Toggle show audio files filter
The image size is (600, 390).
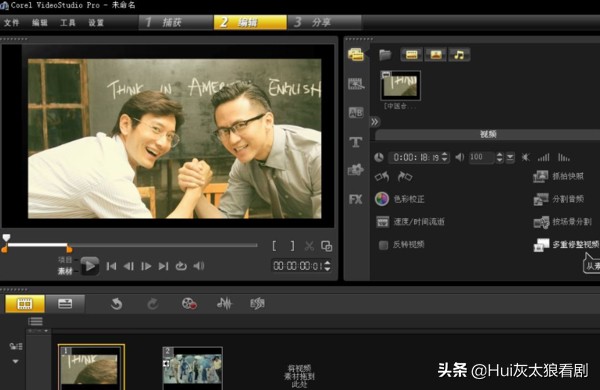(459, 55)
